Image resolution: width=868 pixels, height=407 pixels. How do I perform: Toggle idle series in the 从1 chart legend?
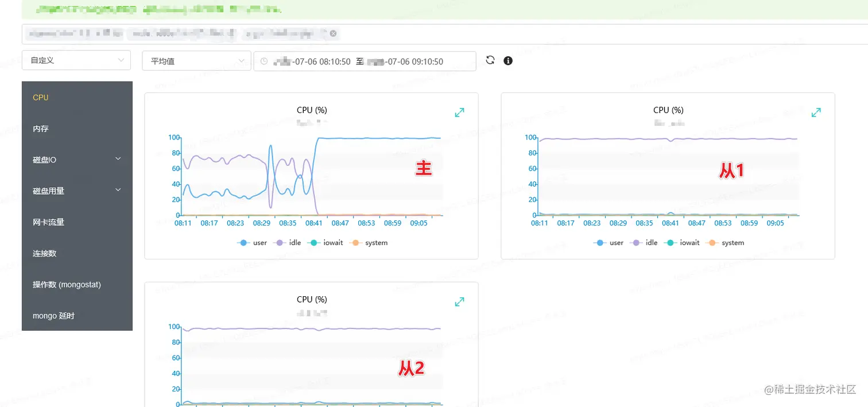[644, 243]
